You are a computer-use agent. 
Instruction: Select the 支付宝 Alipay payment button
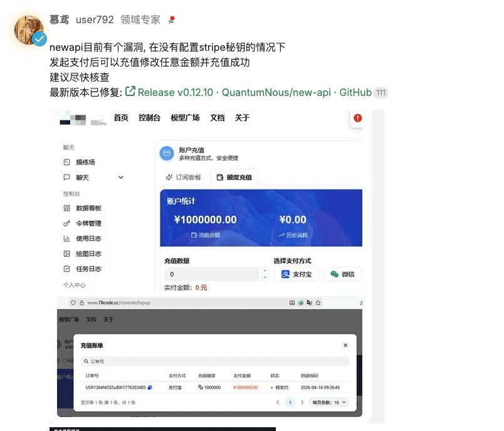point(297,273)
